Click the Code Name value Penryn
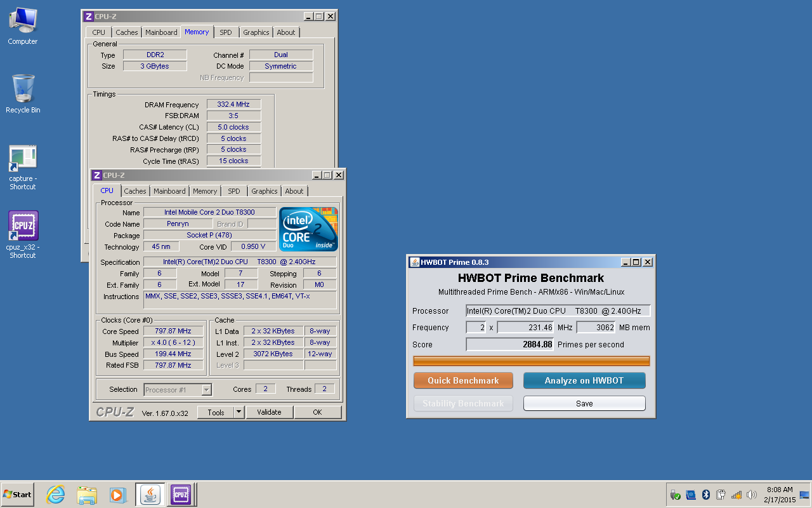The height and width of the screenshot is (508, 812). (x=178, y=224)
